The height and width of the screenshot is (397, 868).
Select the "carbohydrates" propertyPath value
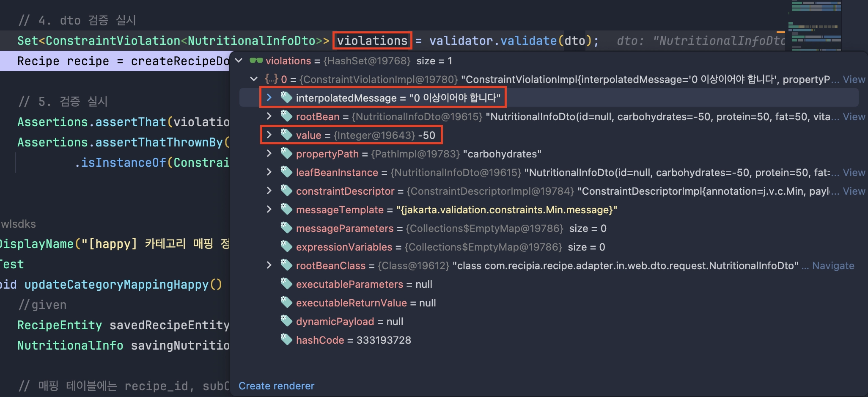click(502, 154)
